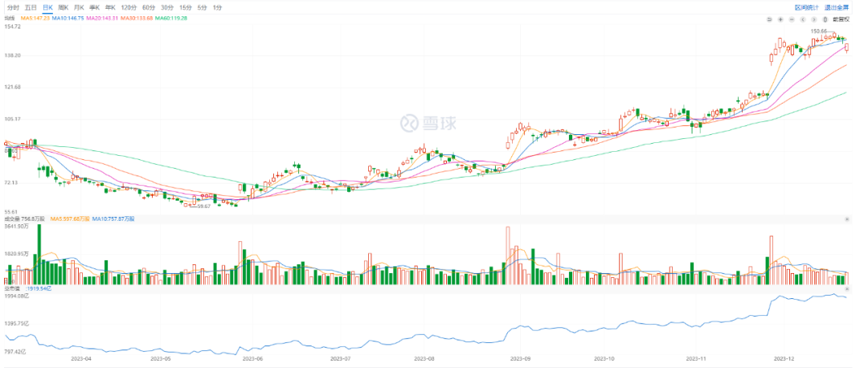Image resolution: width=868 pixels, height=368 pixels.
Task: Select the 60分 interval tab
Action: click(x=149, y=7)
